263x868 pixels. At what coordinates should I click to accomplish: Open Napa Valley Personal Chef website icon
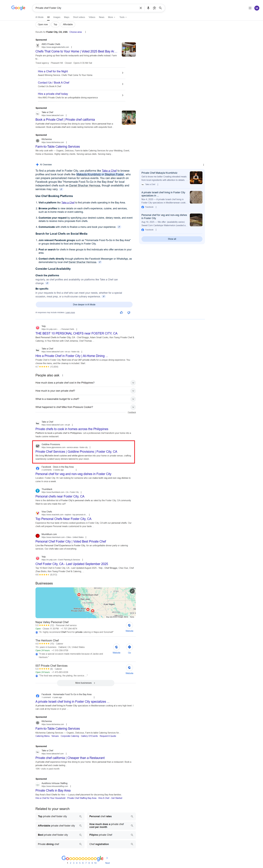(x=129, y=625)
